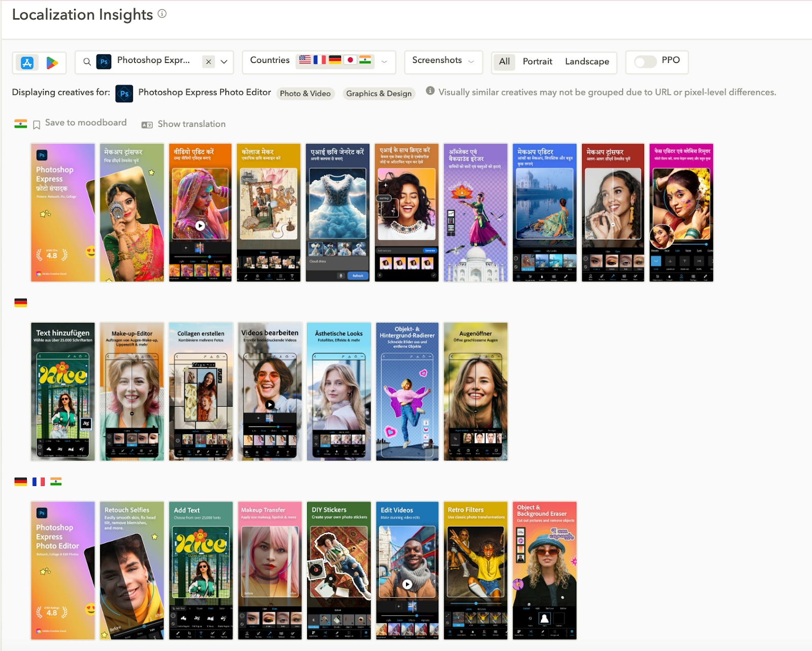The image size is (812, 651).
Task: Switch to the All screenshots tab
Action: pyautogui.click(x=504, y=61)
